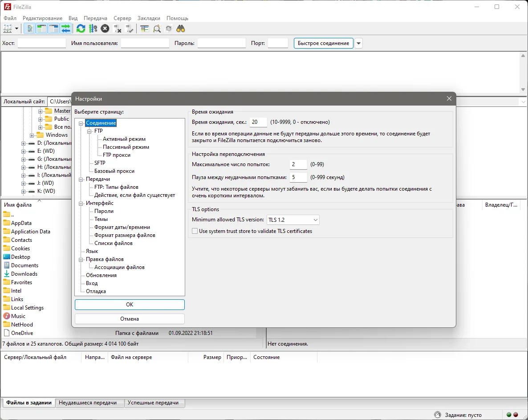Open the Обновления settings page
Screen dimensions: 528x420
[101, 275]
